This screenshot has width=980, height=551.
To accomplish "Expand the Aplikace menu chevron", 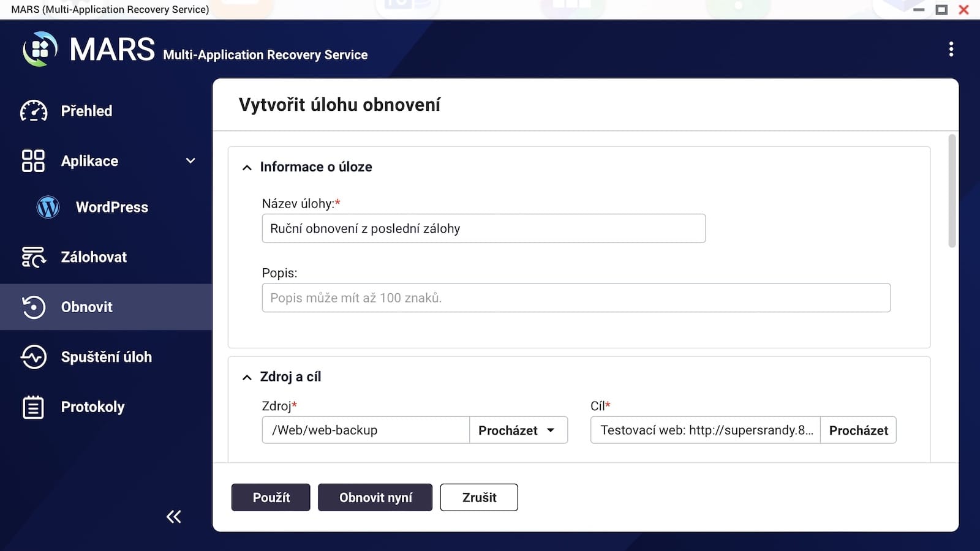I will [x=190, y=161].
